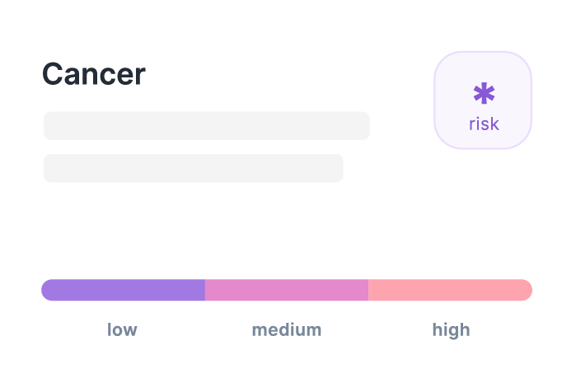
Task: Select the Cancer heading
Action: click(94, 74)
